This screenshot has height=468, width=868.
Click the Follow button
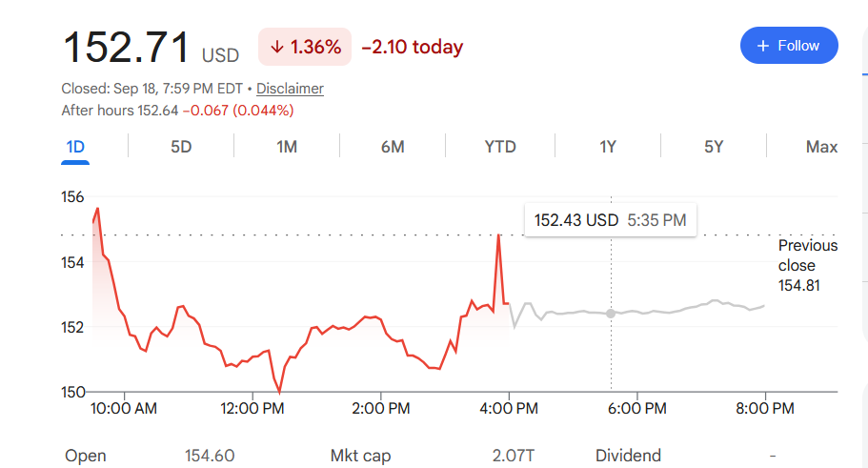(789, 46)
